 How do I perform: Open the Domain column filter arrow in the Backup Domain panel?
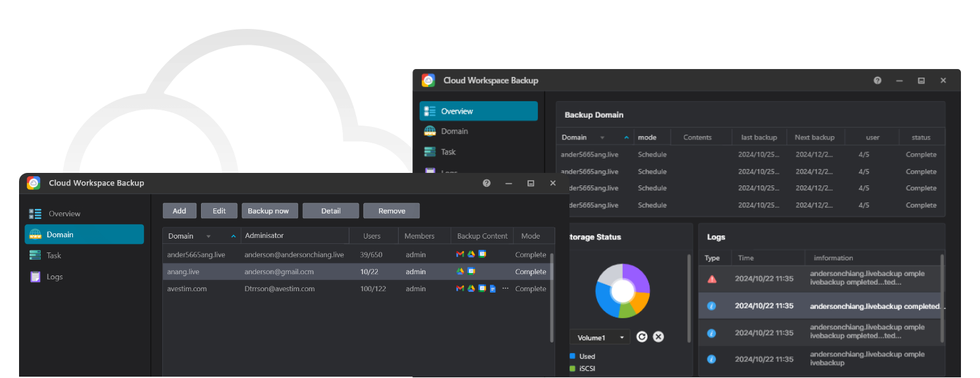pyautogui.click(x=602, y=137)
